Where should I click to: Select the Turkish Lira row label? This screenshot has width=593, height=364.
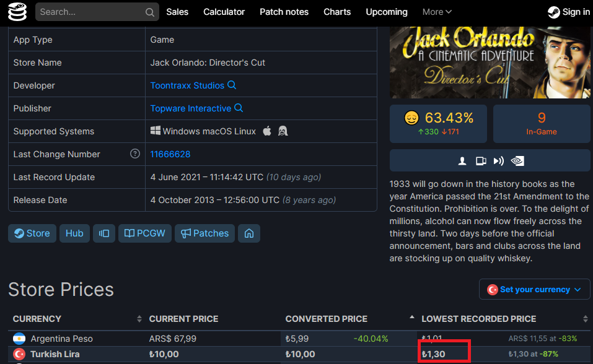tap(55, 354)
